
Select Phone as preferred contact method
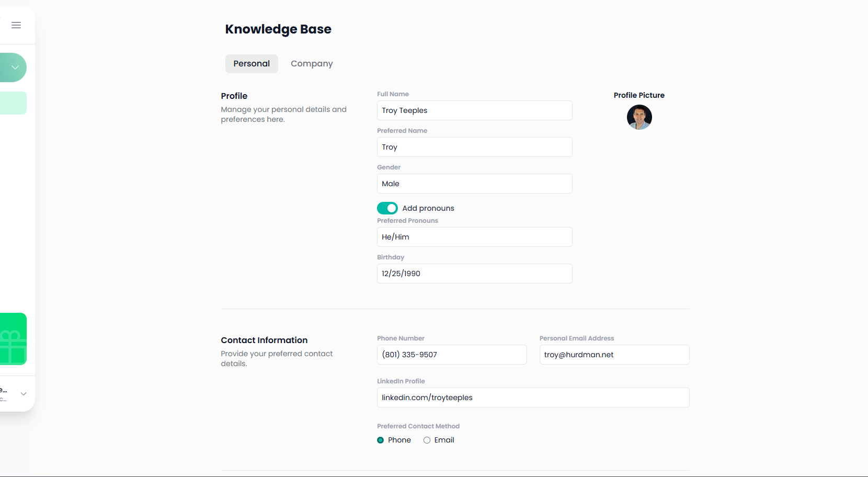[x=381, y=440]
